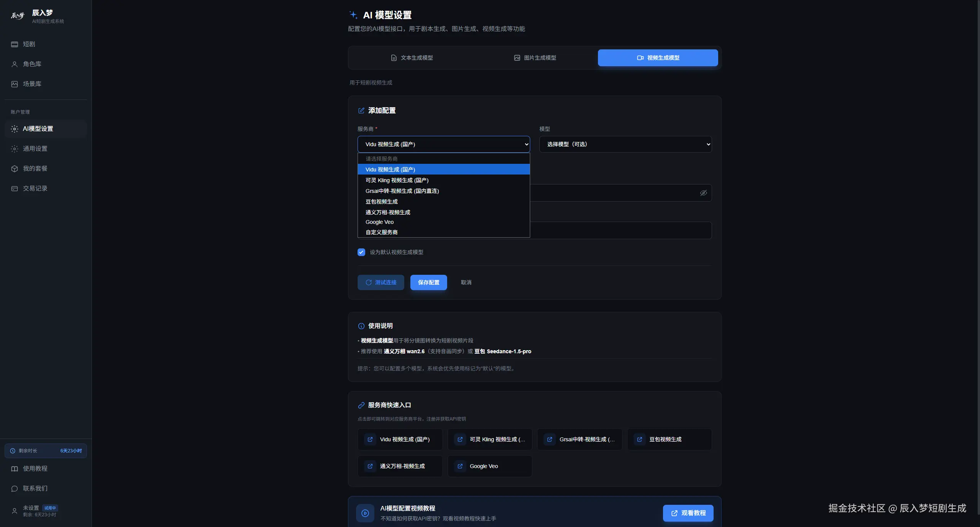
Task: Open 联系我们 chat bubble icon
Action: pos(15,489)
